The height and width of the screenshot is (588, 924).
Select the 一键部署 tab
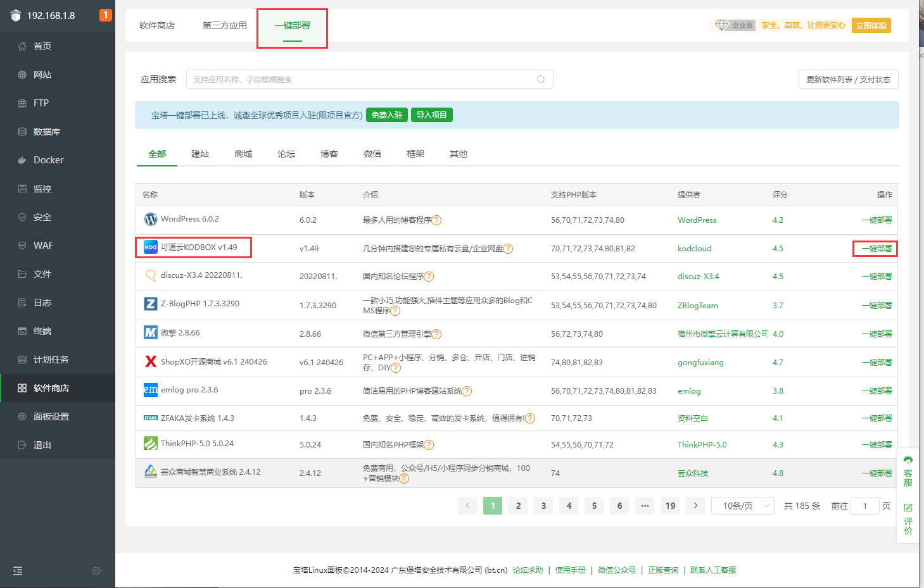pyautogui.click(x=293, y=25)
